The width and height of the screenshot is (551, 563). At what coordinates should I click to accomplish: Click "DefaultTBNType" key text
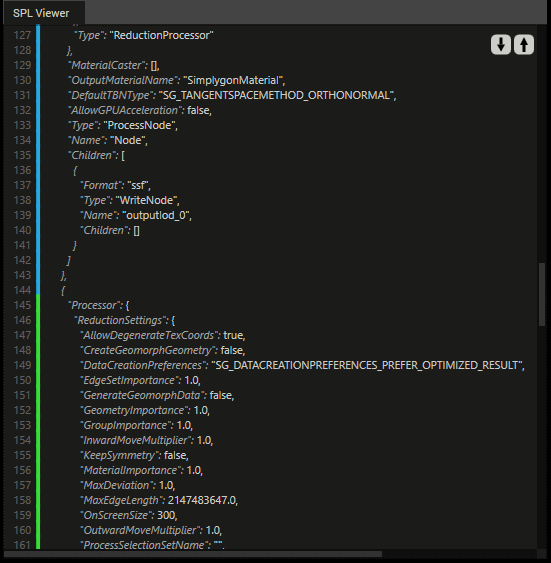pos(111,95)
